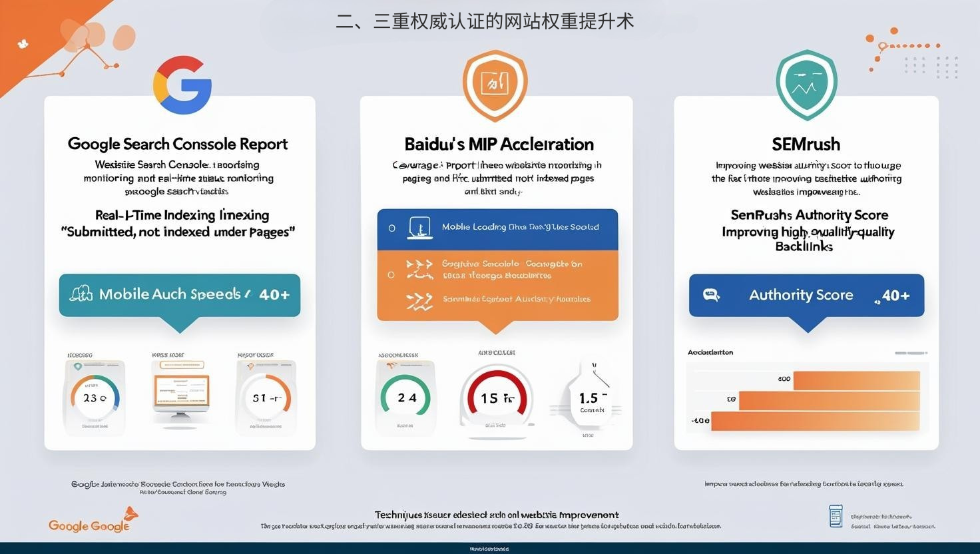
Task: Click the 51 gauge in Google card
Action: point(266,398)
